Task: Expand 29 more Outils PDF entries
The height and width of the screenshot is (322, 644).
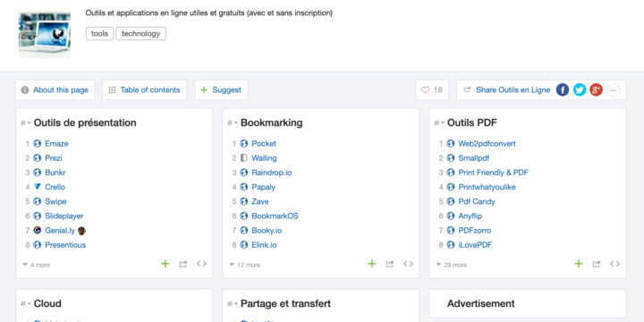Action: coord(452,265)
